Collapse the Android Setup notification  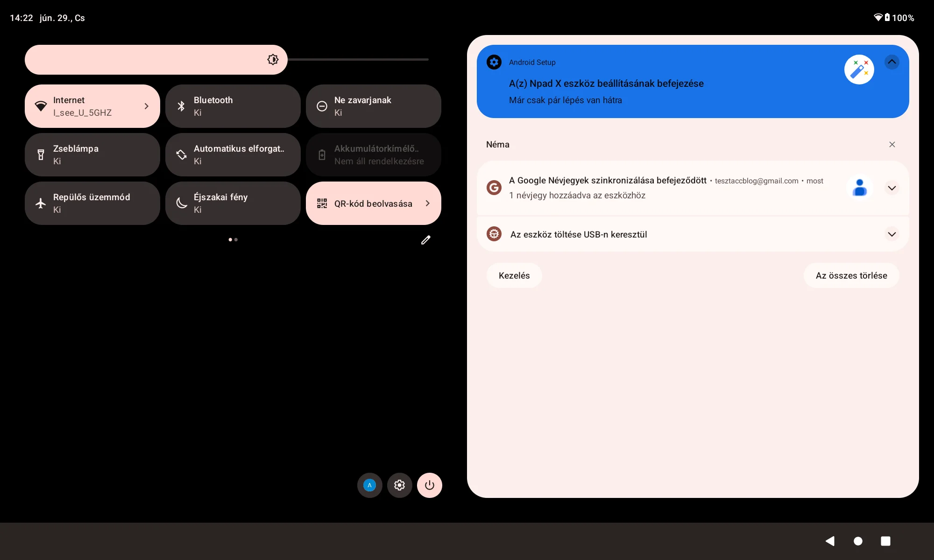coord(892,62)
